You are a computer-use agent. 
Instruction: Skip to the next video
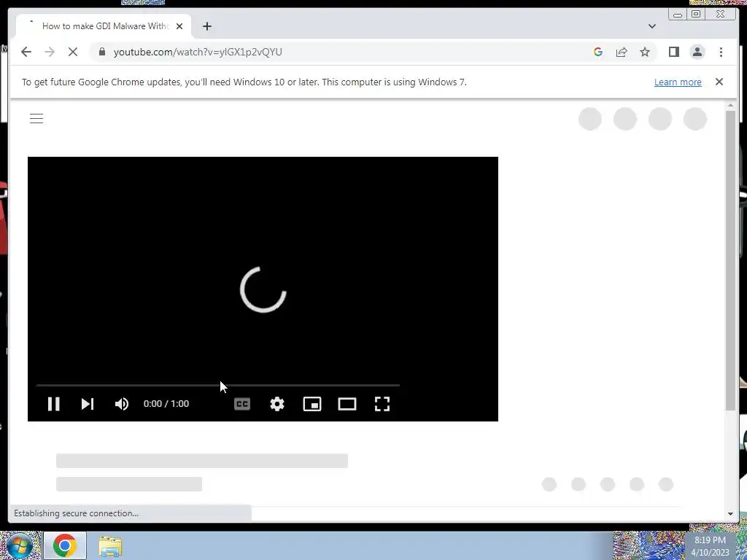pyautogui.click(x=88, y=404)
